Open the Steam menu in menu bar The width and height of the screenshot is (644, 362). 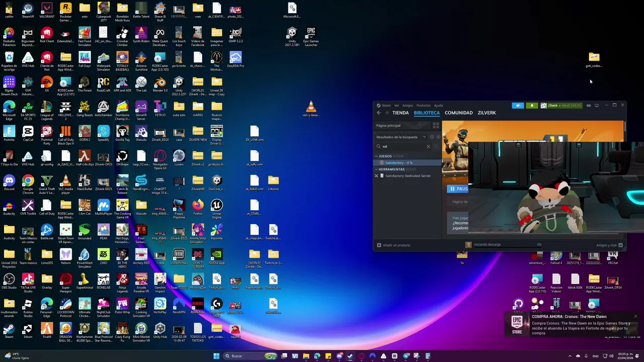(x=386, y=106)
